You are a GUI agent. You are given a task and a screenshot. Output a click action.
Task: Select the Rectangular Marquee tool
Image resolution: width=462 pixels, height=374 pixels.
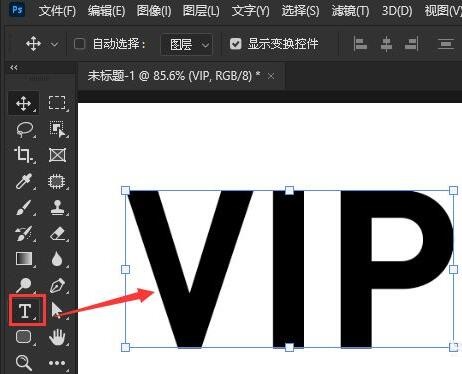[57, 103]
